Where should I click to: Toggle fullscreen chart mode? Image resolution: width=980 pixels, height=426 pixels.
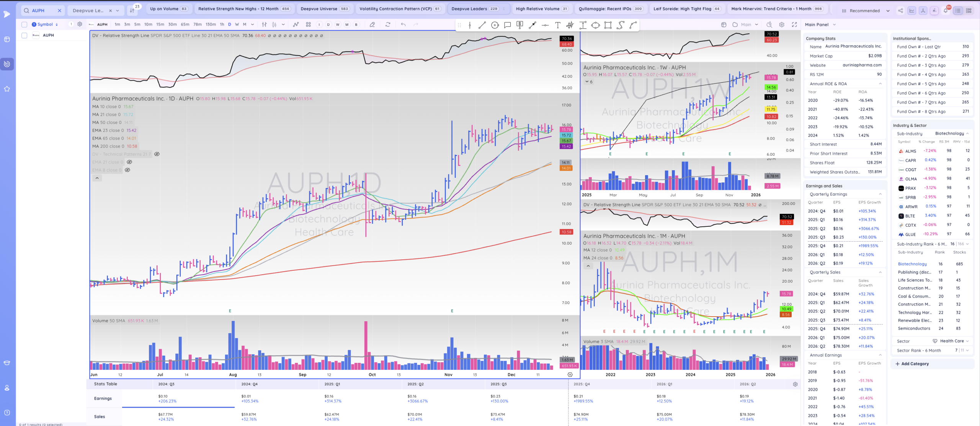click(794, 24)
